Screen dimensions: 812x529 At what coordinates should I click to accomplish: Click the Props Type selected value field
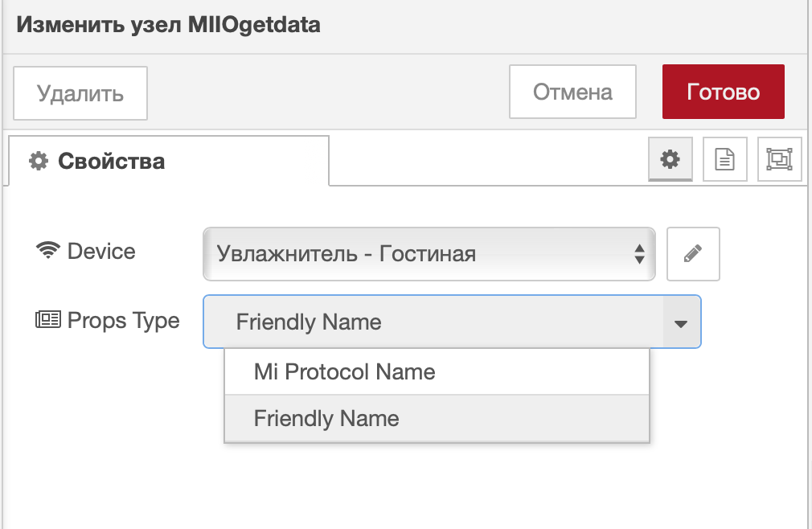[434, 322]
